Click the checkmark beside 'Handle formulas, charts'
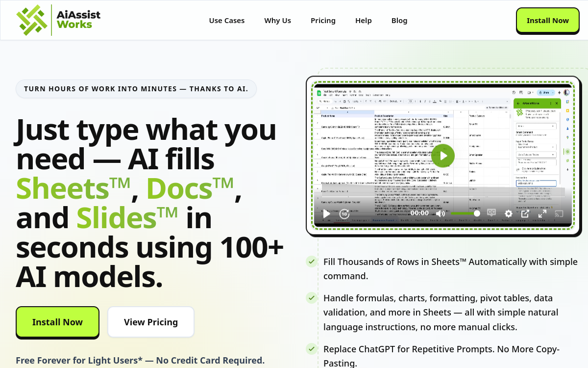Viewport: 588px width, 368px height. pos(312,297)
